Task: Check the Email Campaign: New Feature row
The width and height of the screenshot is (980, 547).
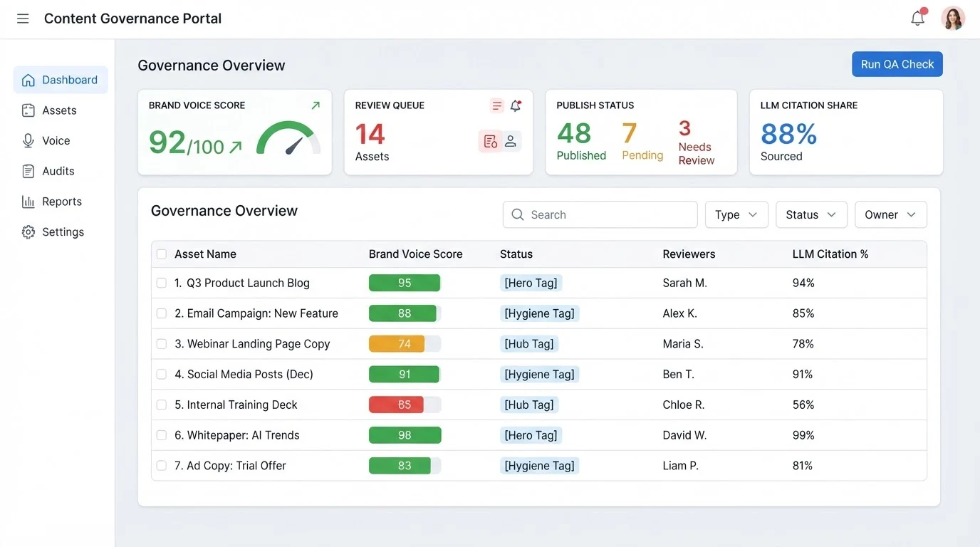Action: coord(162,313)
